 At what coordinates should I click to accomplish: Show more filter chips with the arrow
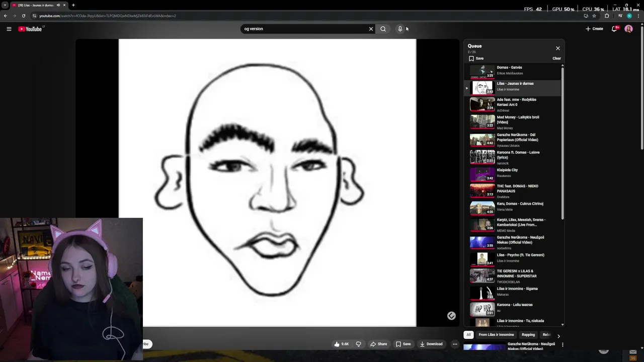558,335
